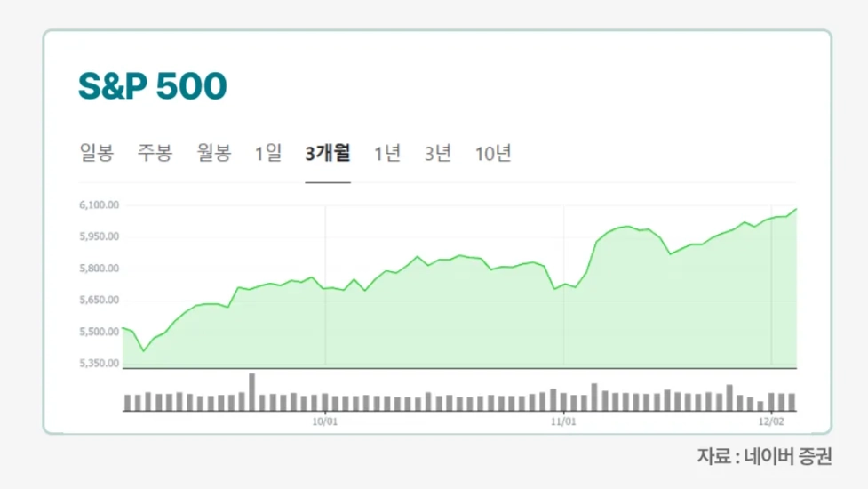Click the 5,500.00 price level label
This screenshot has width=868, height=489.
(99, 332)
